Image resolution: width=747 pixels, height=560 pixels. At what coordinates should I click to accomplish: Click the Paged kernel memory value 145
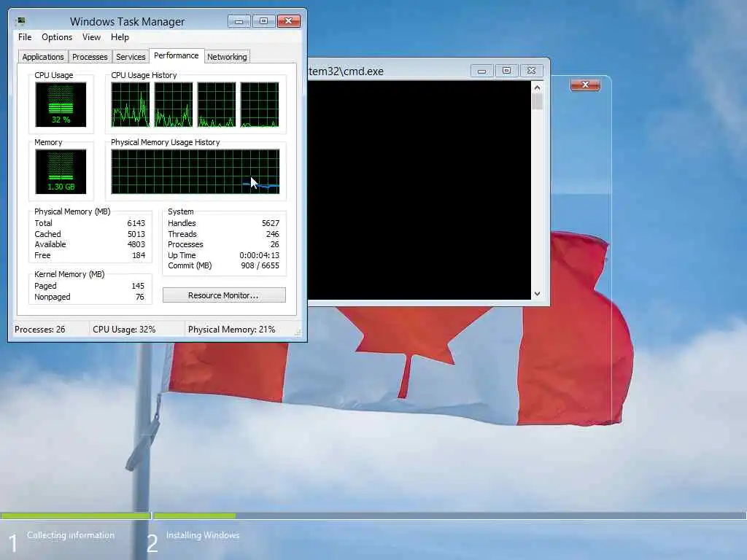[138, 286]
